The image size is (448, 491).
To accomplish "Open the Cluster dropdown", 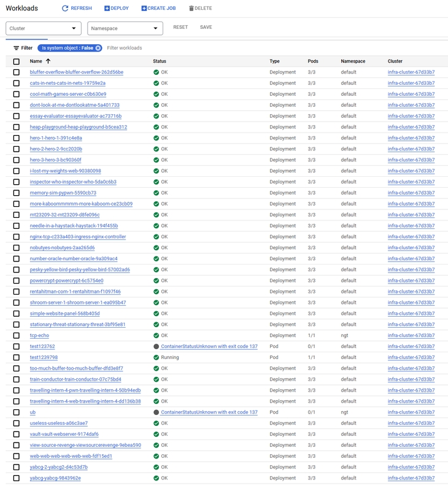I will 43,28.
